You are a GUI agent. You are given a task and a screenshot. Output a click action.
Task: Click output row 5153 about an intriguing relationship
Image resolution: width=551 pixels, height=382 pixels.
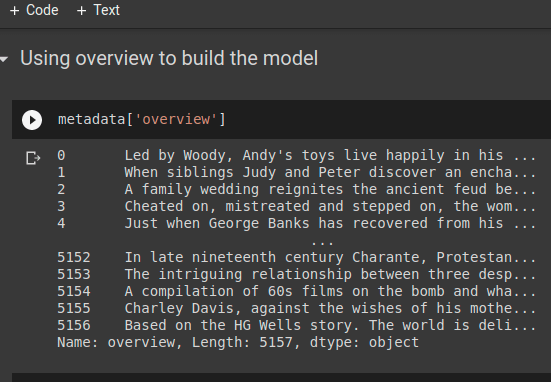click(296, 274)
